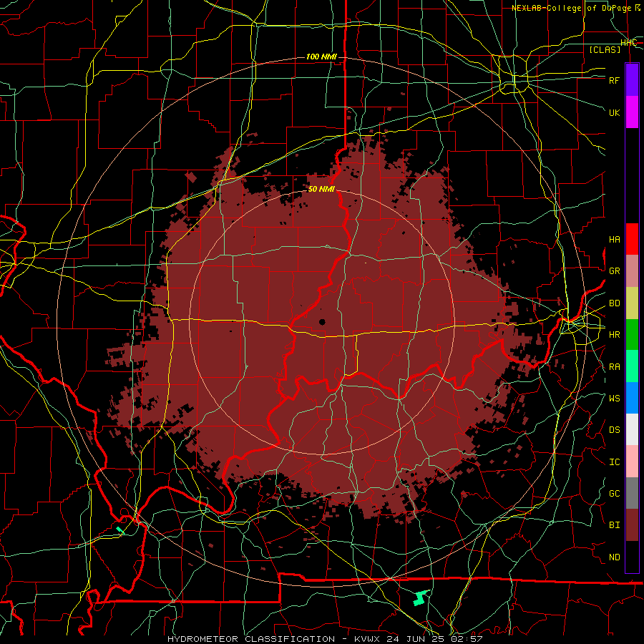The height and width of the screenshot is (644, 644).
Task: Click the small green echo at lower left
Action: pos(120,530)
